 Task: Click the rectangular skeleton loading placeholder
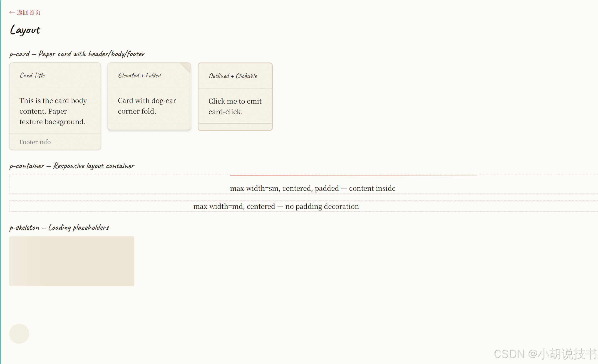tap(72, 261)
